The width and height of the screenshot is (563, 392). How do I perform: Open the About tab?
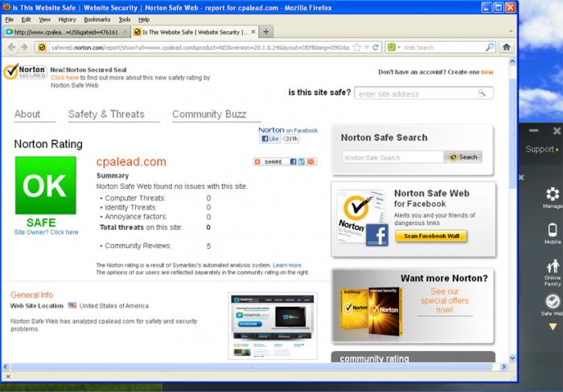click(27, 114)
